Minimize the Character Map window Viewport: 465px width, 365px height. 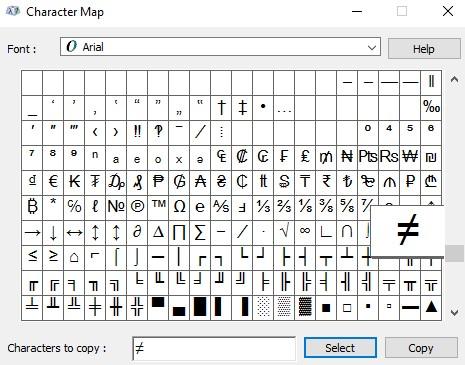point(357,12)
